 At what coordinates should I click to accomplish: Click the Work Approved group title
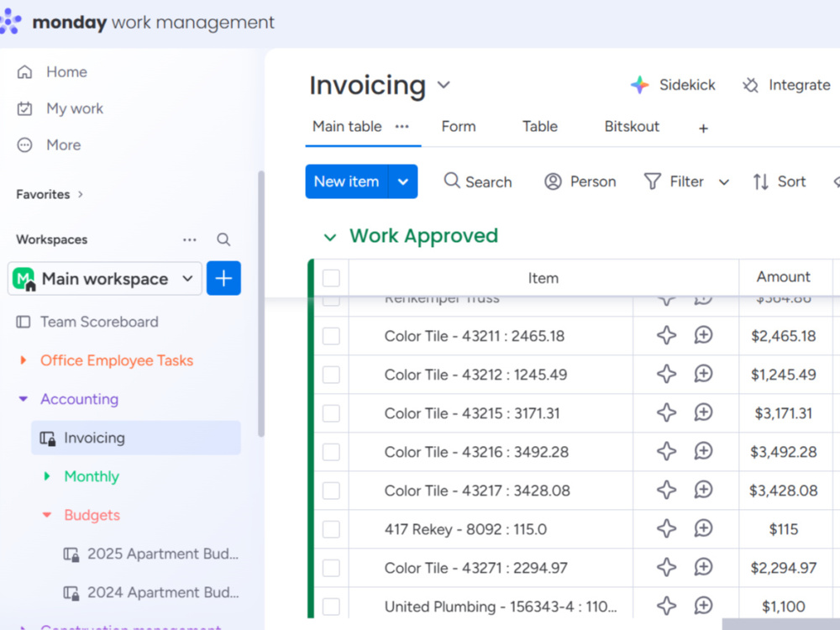pos(423,236)
